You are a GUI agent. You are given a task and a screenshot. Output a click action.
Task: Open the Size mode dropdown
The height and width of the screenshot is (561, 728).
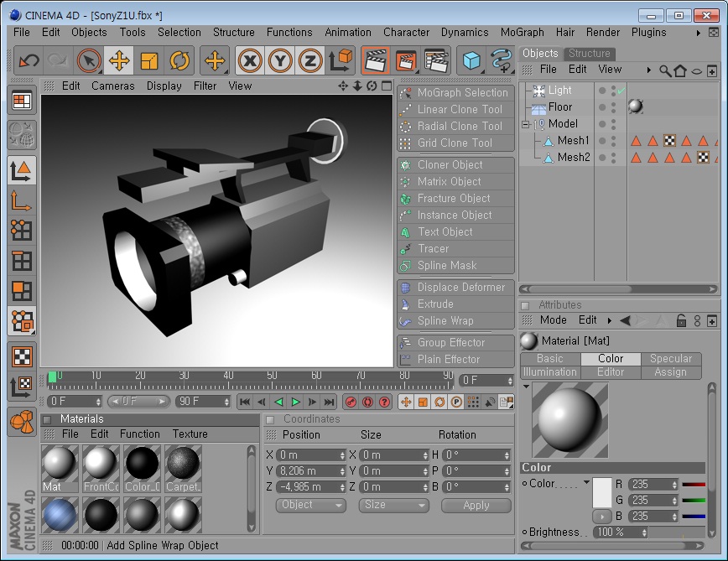coord(393,505)
